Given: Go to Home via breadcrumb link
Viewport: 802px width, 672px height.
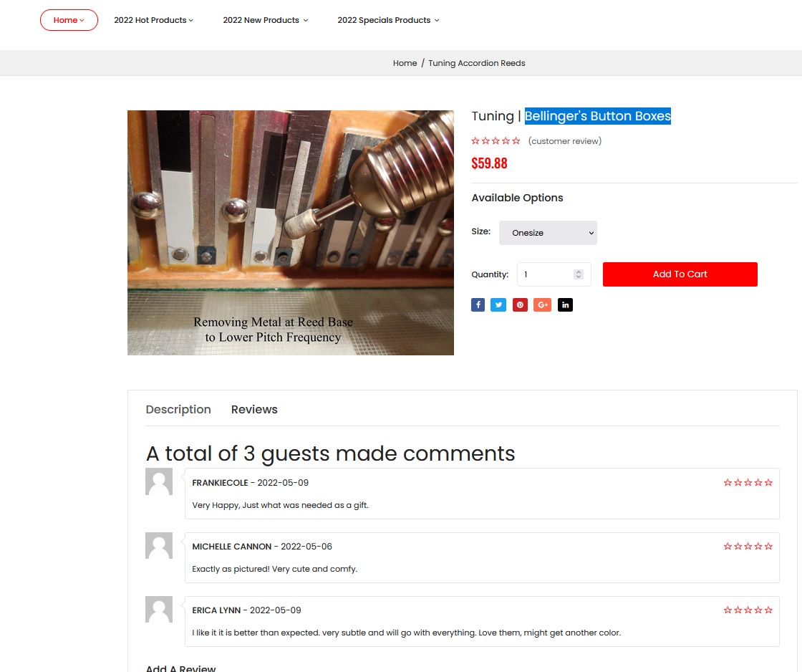Looking at the screenshot, I should point(405,63).
